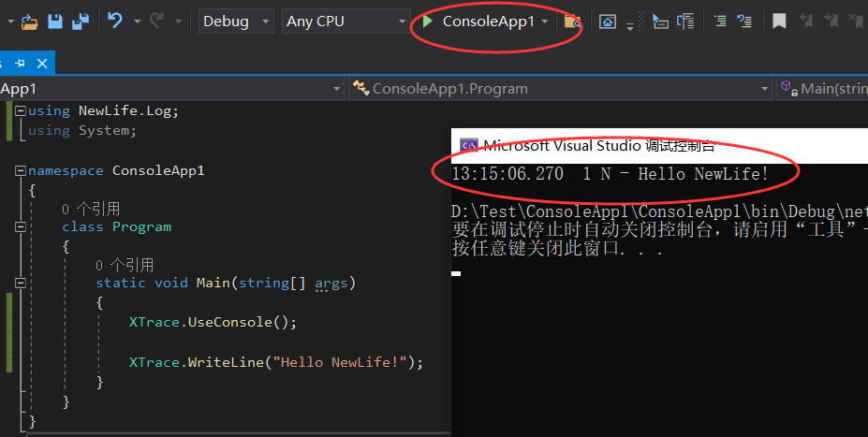Click the class name Program in code

click(x=141, y=227)
